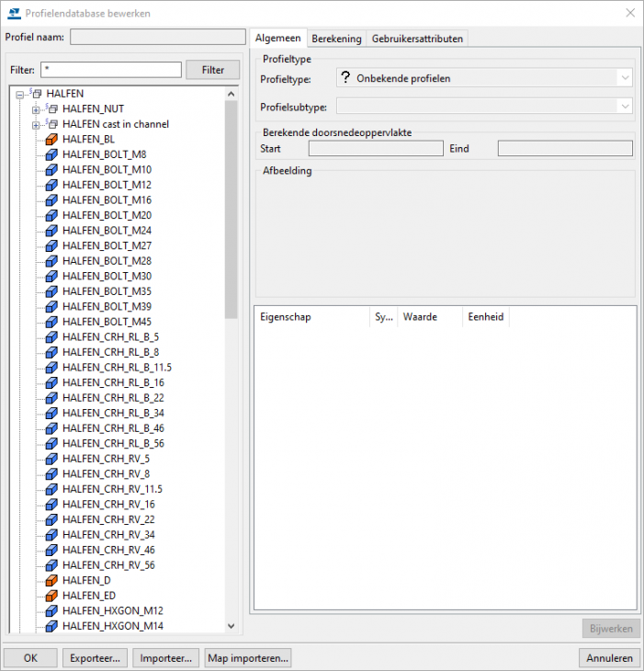
Task: Click the Sy... column header
Action: click(384, 317)
